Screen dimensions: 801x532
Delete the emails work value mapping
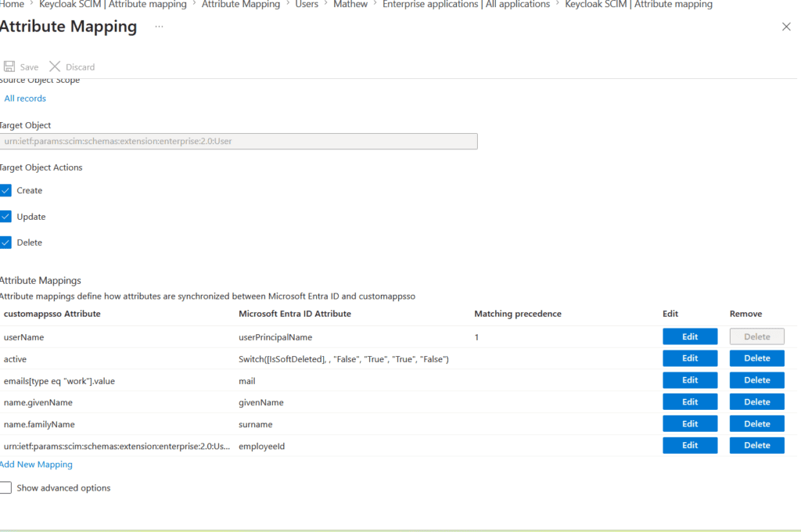pos(756,380)
